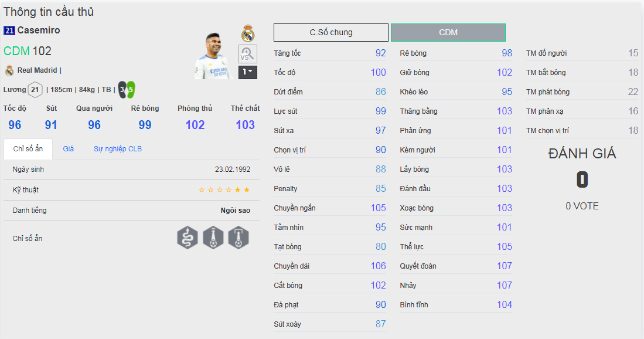
Task: Click the dark left foot rating icon
Action: (x=122, y=90)
